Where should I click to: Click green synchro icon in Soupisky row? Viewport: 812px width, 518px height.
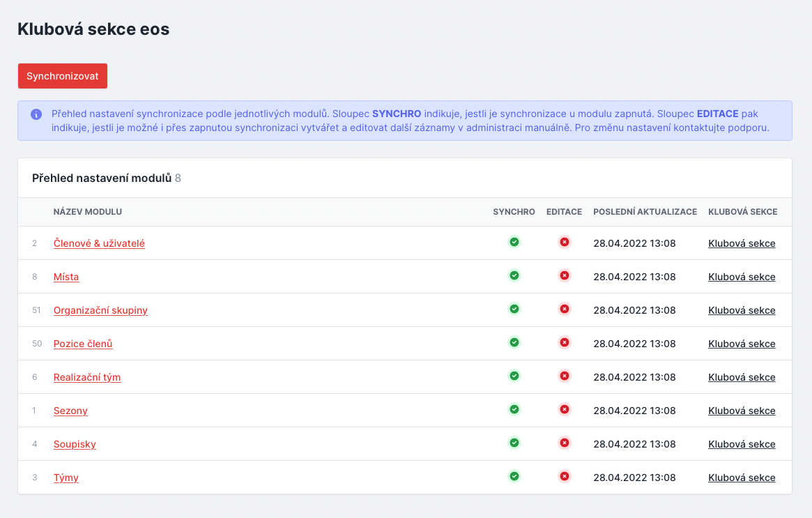514,443
